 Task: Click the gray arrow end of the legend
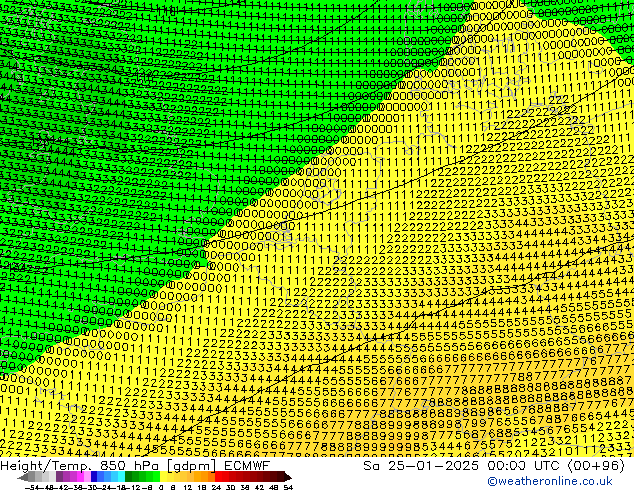click(x=23, y=477)
